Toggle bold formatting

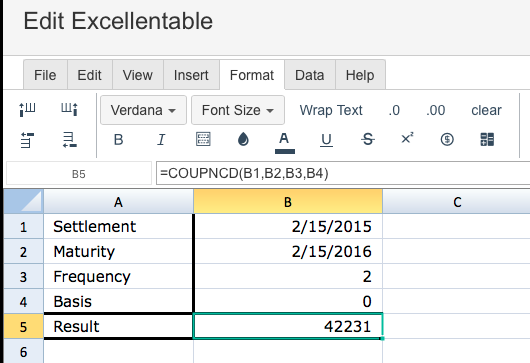pos(118,140)
